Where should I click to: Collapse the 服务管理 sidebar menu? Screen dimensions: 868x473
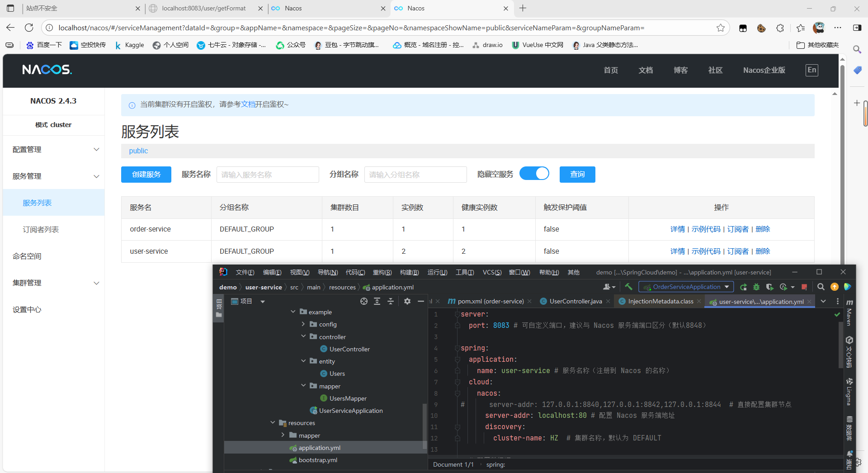[53, 176]
